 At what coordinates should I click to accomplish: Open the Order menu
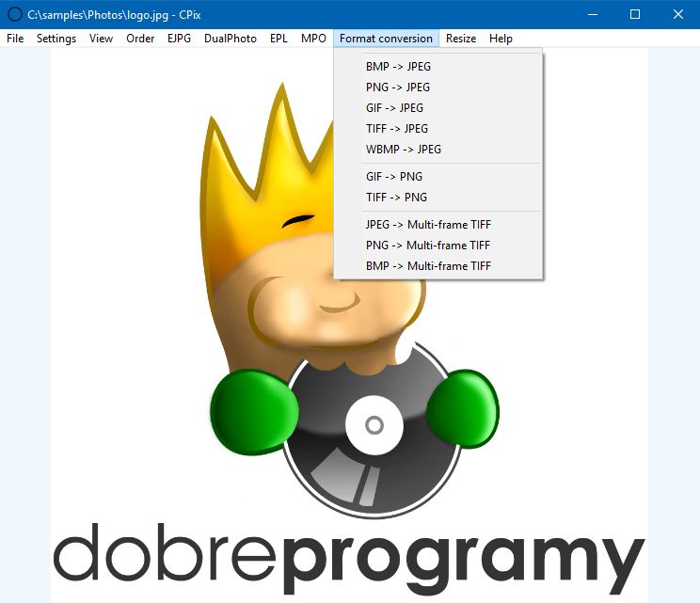[140, 39]
